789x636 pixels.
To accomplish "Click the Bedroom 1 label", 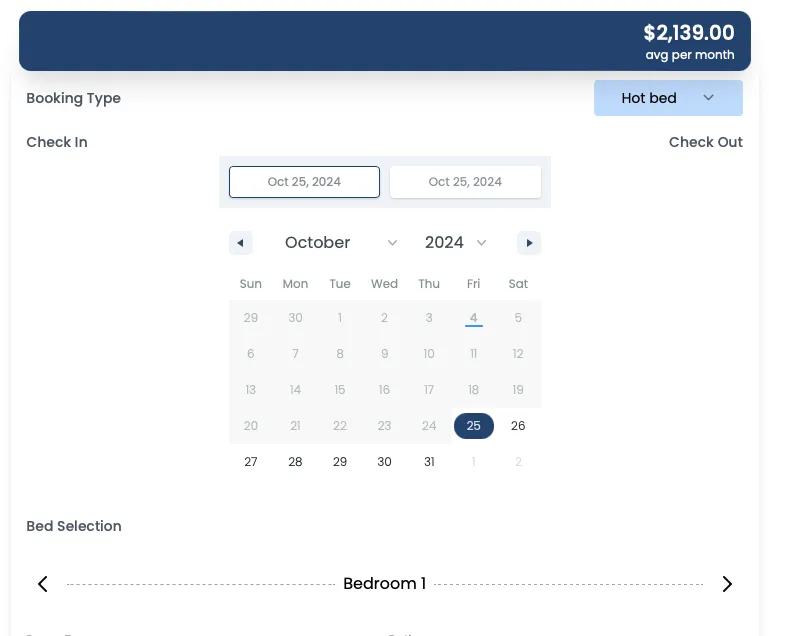I will point(384,584).
